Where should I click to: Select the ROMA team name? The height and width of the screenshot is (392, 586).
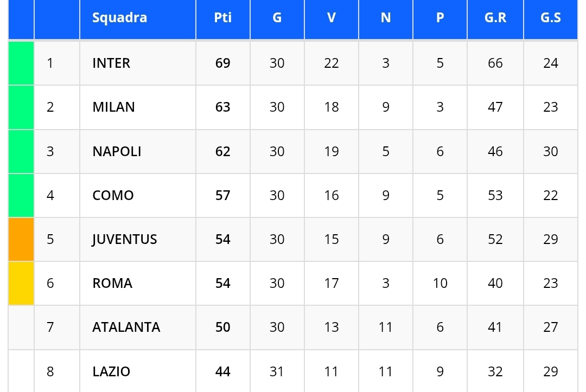pyautogui.click(x=112, y=284)
